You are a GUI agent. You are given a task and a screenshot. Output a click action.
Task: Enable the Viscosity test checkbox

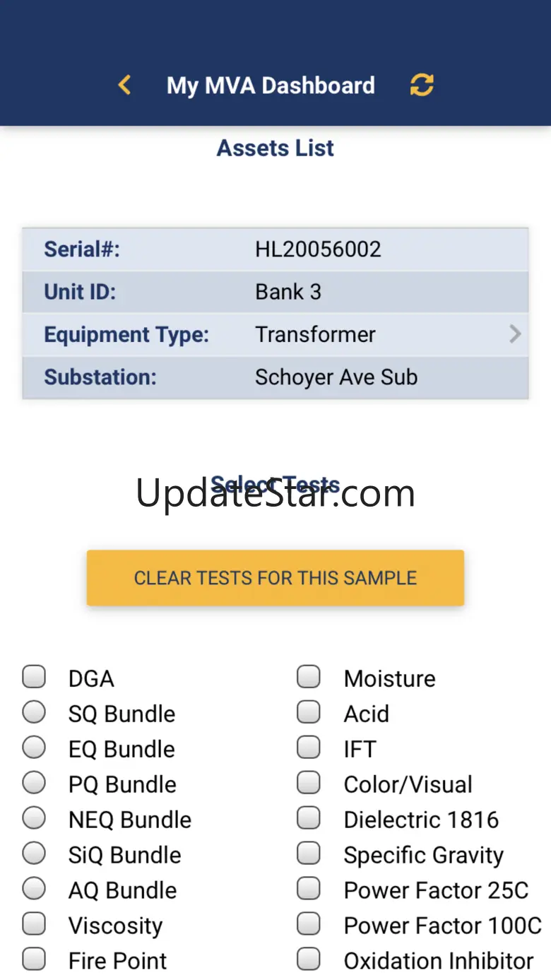[34, 924]
